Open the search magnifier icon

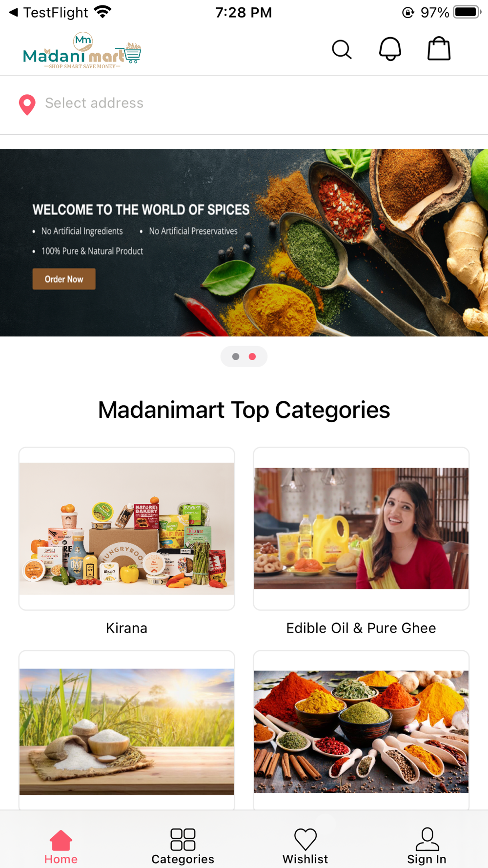[342, 49]
